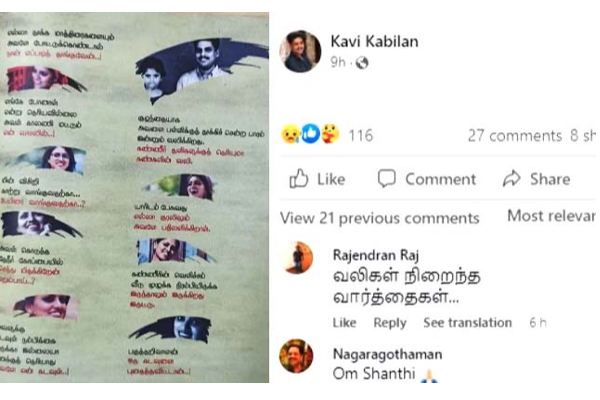This screenshot has width=600, height=400.
Task: Click the Like thumbs-up icon
Action: click(x=299, y=178)
